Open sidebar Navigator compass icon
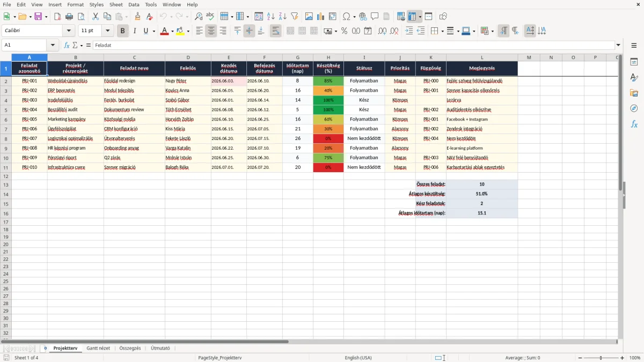 [634, 108]
